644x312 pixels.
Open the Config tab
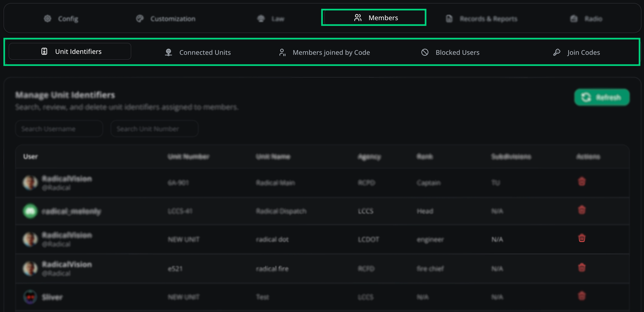click(x=61, y=19)
